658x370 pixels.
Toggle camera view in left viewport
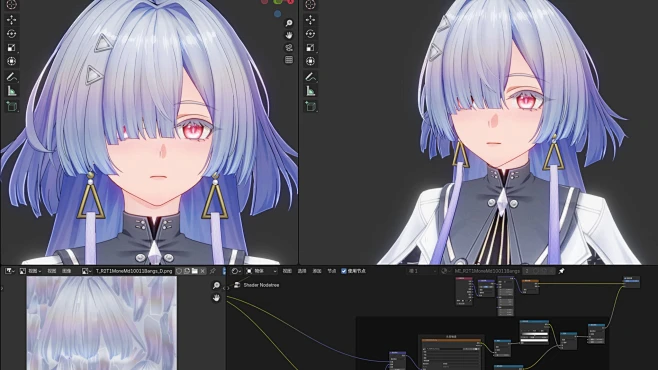click(x=289, y=47)
